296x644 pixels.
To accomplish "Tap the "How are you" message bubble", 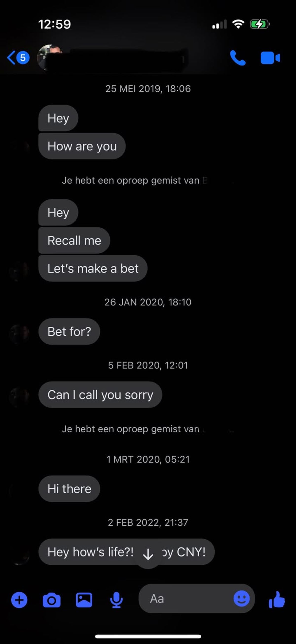I will (82, 146).
